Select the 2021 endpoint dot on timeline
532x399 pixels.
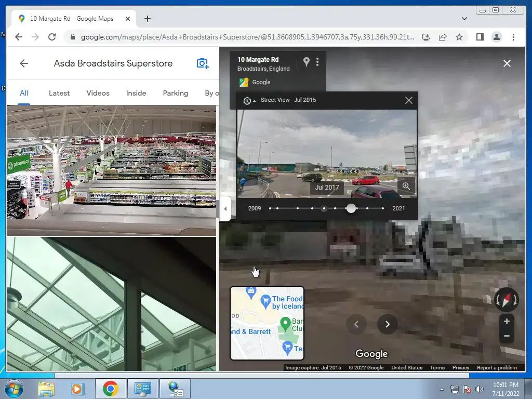(x=383, y=208)
